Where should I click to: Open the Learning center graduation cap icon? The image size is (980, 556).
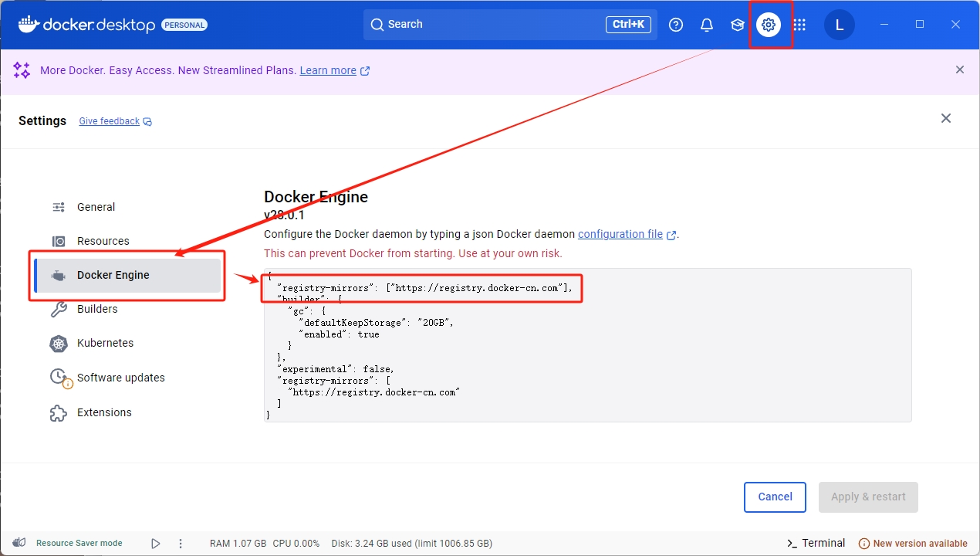click(x=738, y=25)
